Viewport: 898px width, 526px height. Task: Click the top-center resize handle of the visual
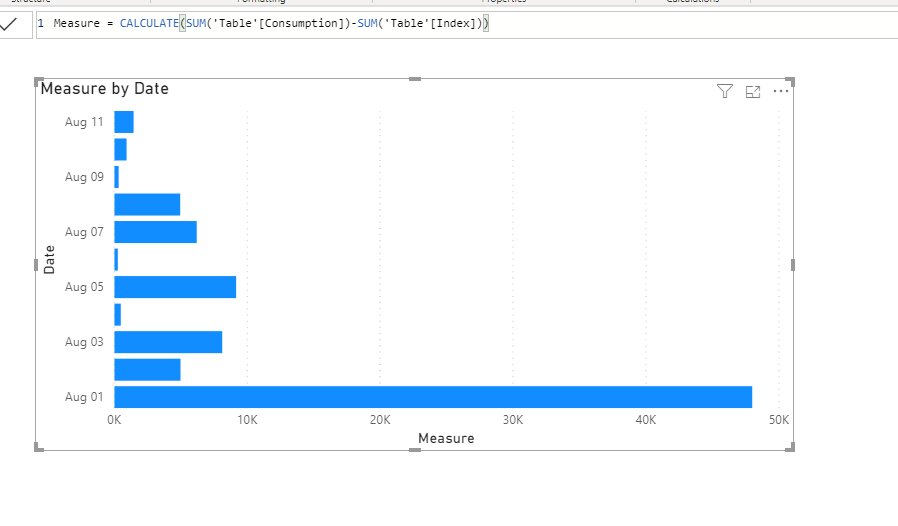point(415,79)
